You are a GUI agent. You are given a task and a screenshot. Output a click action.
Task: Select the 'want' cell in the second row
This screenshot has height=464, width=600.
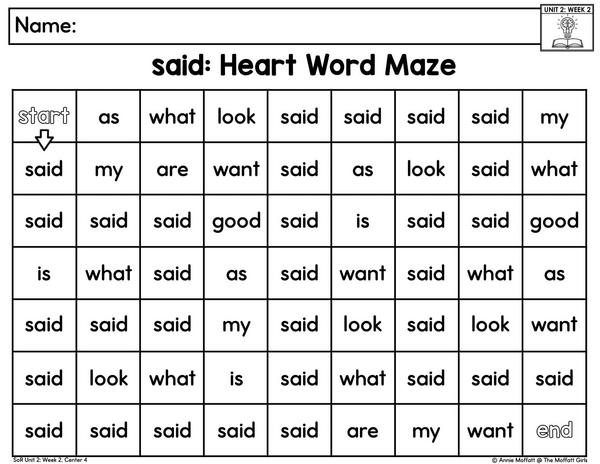[236, 169]
